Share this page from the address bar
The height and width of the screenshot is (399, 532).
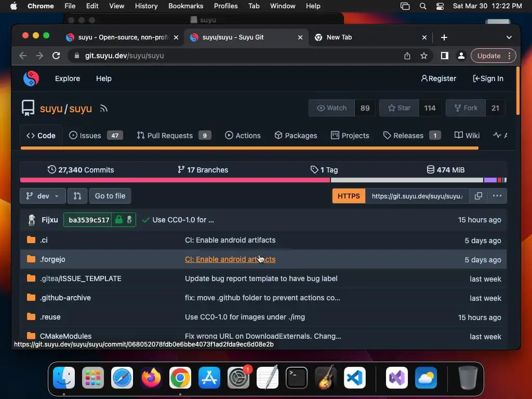point(407,56)
